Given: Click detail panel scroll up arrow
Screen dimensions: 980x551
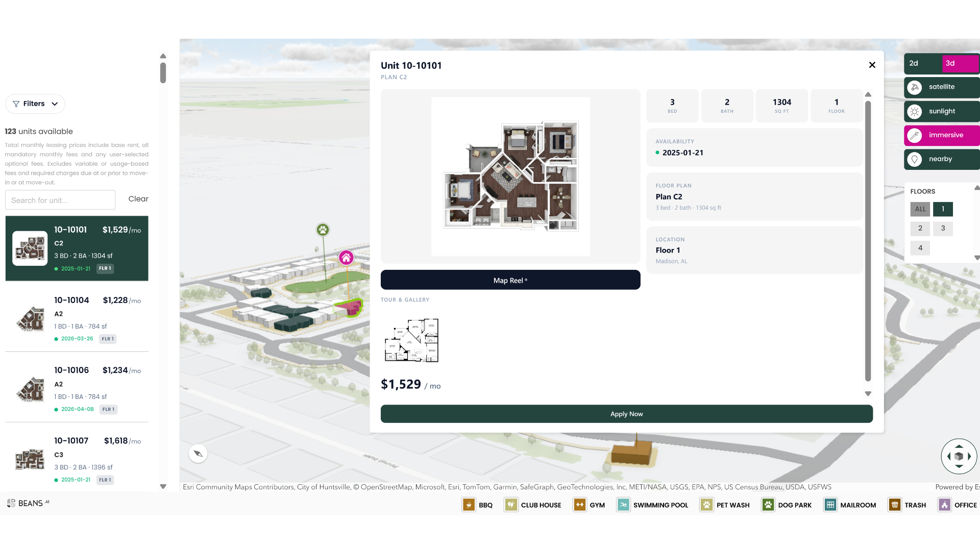Looking at the screenshot, I should point(868,95).
